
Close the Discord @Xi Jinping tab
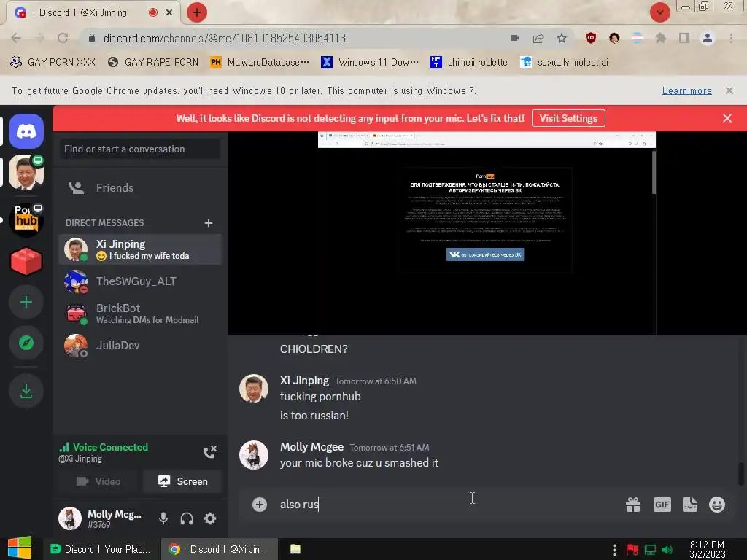(169, 12)
